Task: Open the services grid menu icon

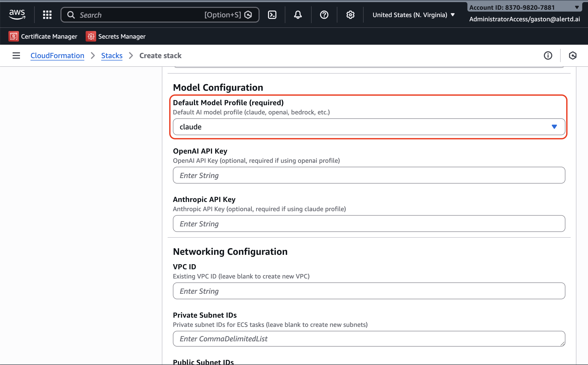Action: [x=47, y=15]
